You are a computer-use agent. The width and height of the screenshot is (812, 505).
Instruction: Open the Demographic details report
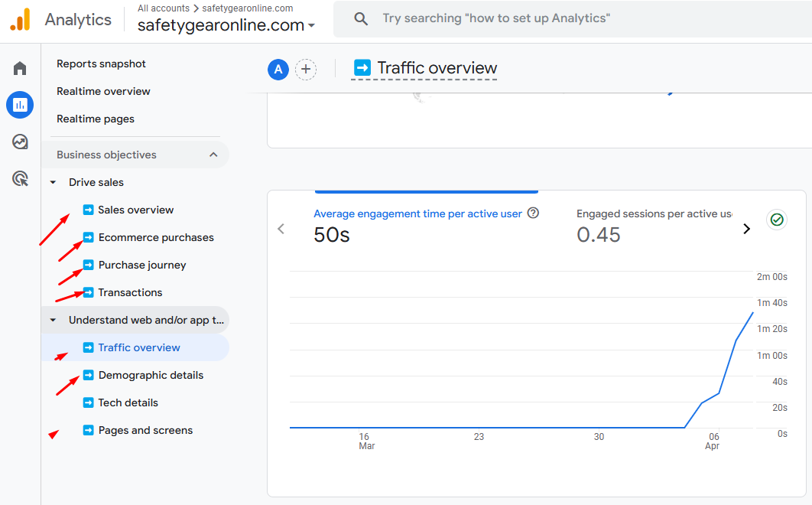[x=151, y=376]
